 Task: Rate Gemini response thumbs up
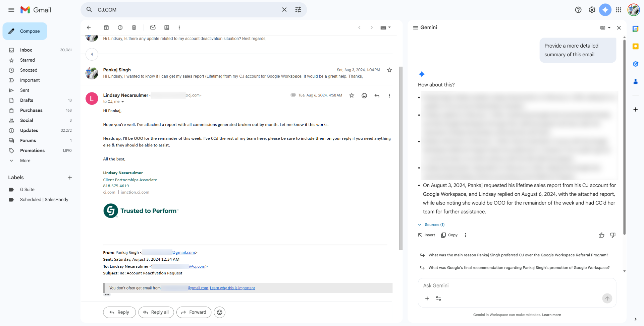pos(601,235)
